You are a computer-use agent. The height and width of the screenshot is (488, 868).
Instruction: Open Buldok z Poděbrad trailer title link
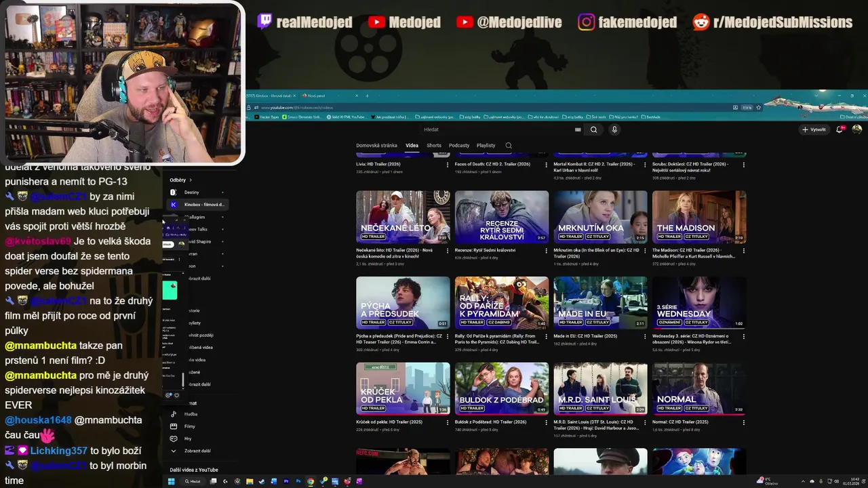tap(490, 422)
